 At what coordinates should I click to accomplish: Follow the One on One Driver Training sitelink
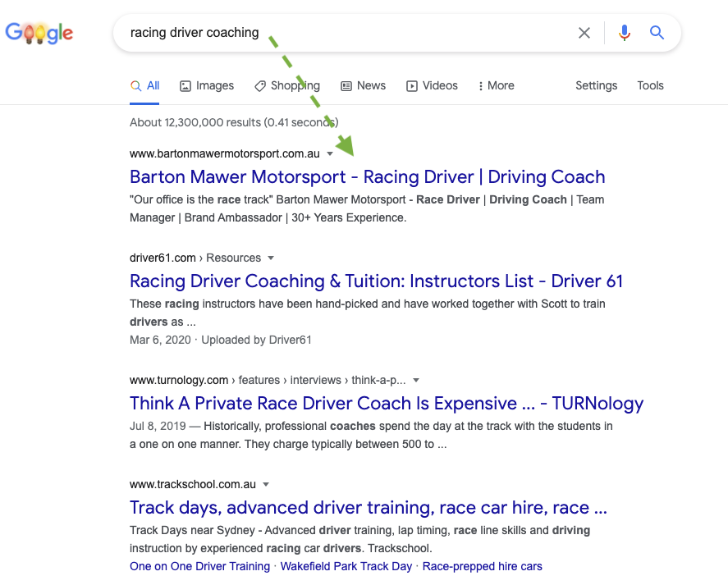[199, 566]
